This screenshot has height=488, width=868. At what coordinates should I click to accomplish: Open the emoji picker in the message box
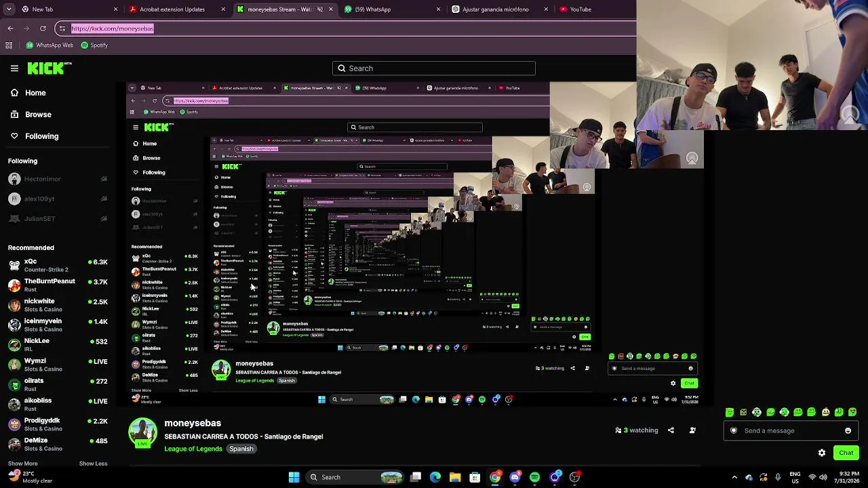[x=848, y=430]
